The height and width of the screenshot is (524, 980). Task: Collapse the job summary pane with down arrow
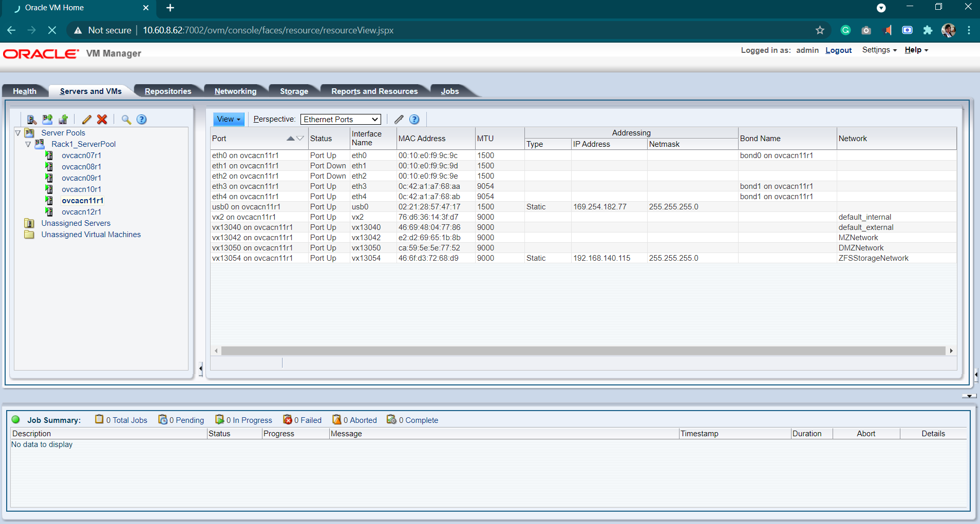(969, 396)
